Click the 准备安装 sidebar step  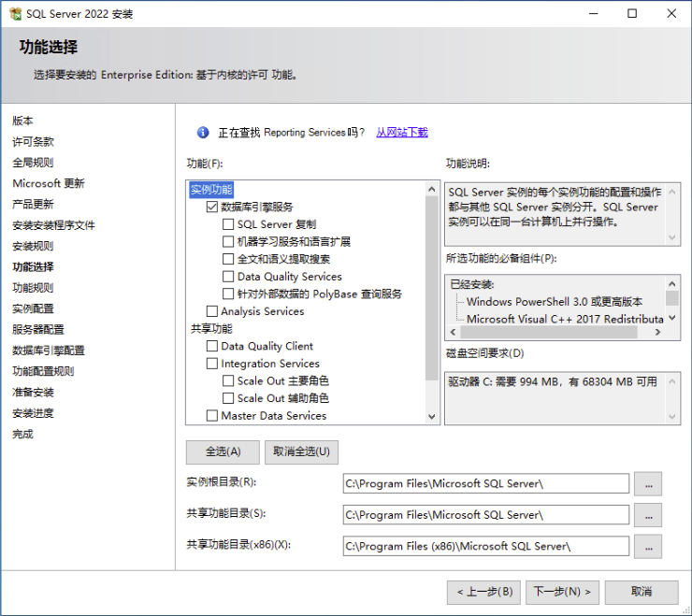[33, 393]
